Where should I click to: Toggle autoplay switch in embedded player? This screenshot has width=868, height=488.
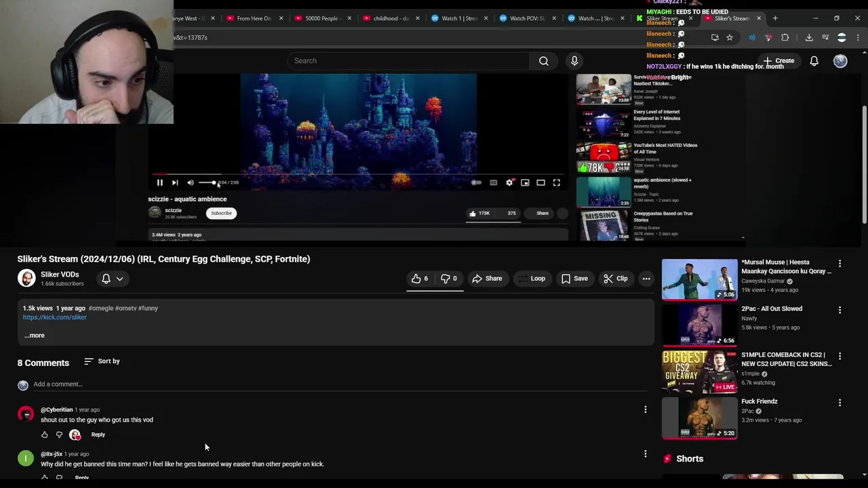(476, 182)
